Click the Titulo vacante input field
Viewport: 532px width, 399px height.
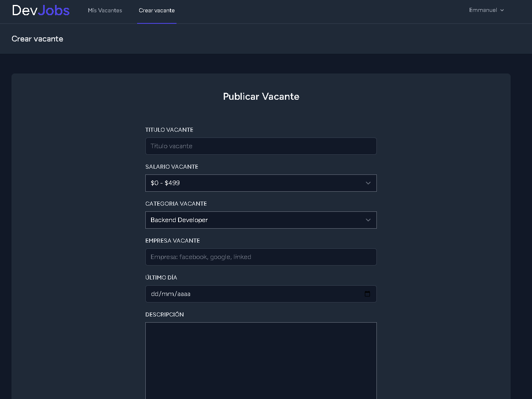pos(261,146)
